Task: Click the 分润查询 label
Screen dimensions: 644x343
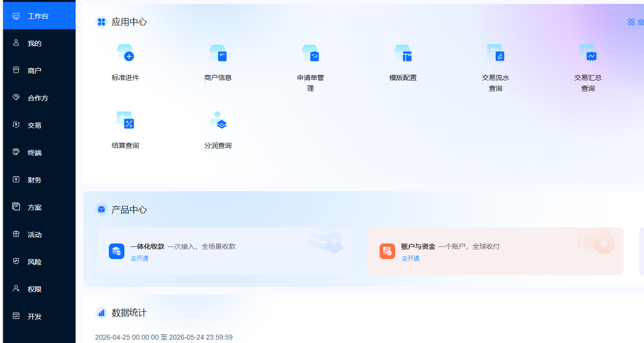Action: click(218, 145)
